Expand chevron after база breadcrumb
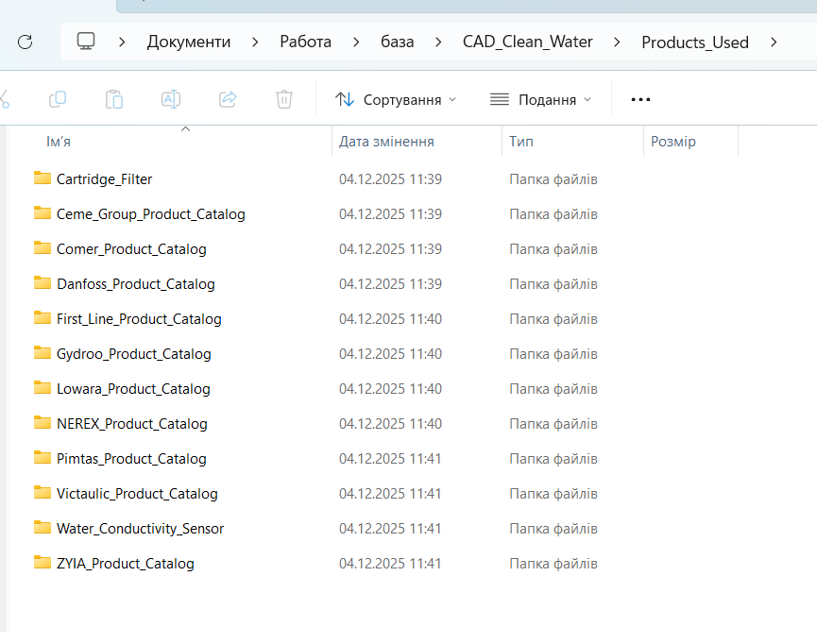The width and height of the screenshot is (817, 644). (x=438, y=42)
